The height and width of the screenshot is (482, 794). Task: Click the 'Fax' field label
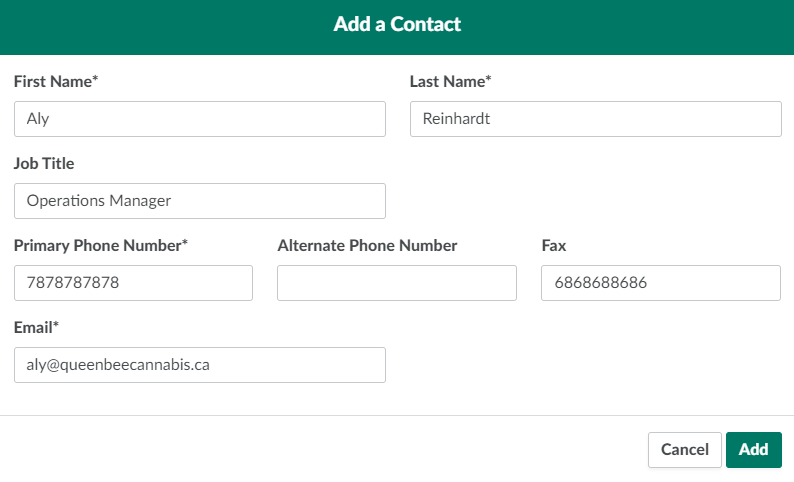555,246
